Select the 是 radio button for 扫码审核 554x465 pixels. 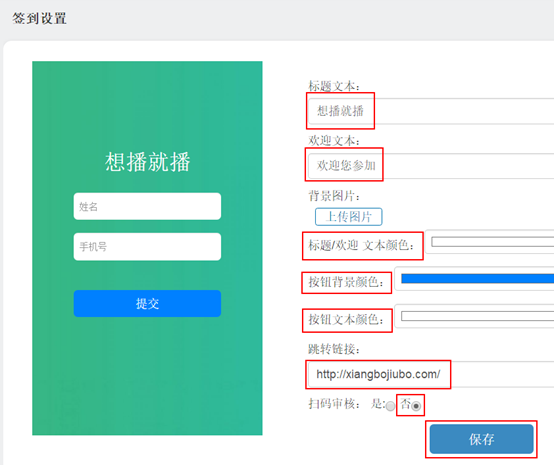[390, 406]
